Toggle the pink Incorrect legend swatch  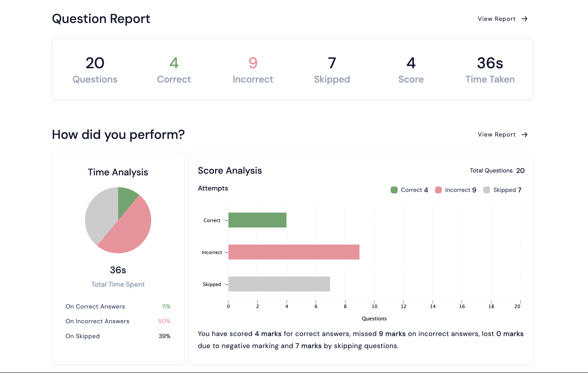438,190
